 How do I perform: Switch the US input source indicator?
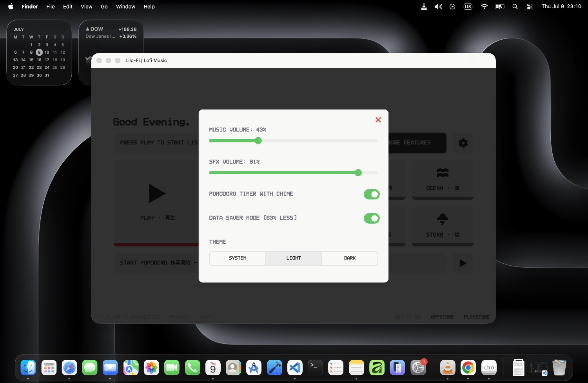[x=468, y=6]
